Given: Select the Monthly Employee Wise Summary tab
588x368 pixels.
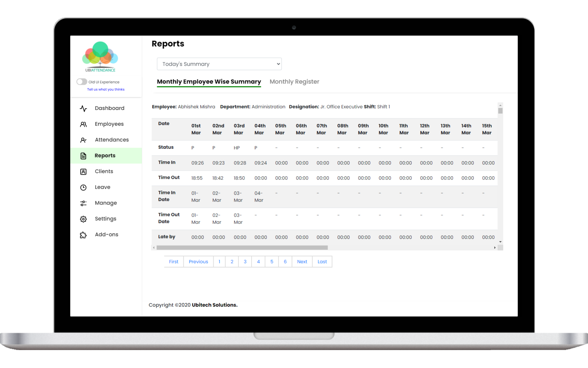Looking at the screenshot, I should [209, 82].
